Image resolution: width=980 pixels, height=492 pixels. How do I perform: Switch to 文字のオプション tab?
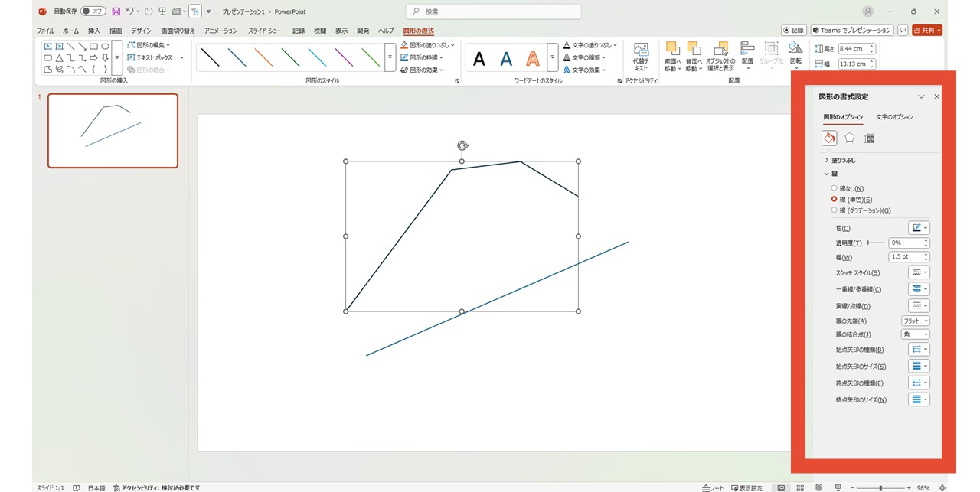point(894,117)
